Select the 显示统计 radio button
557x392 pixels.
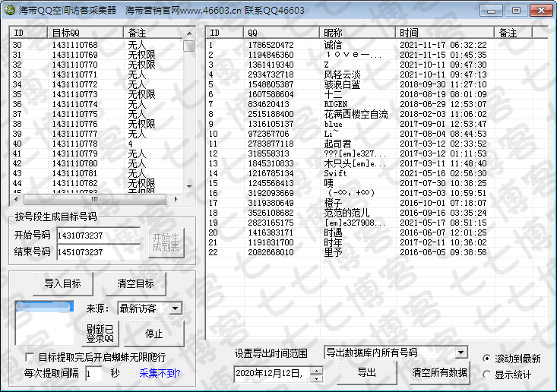click(x=486, y=375)
